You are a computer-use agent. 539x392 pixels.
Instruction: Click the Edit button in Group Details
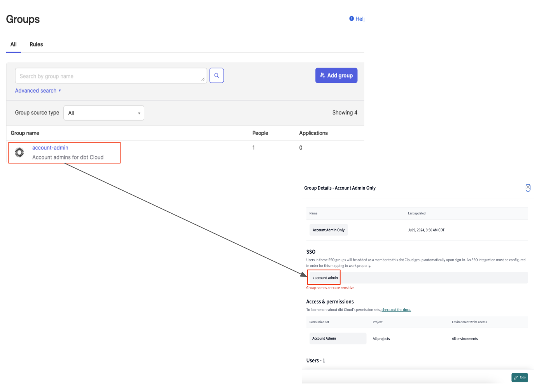520,377
